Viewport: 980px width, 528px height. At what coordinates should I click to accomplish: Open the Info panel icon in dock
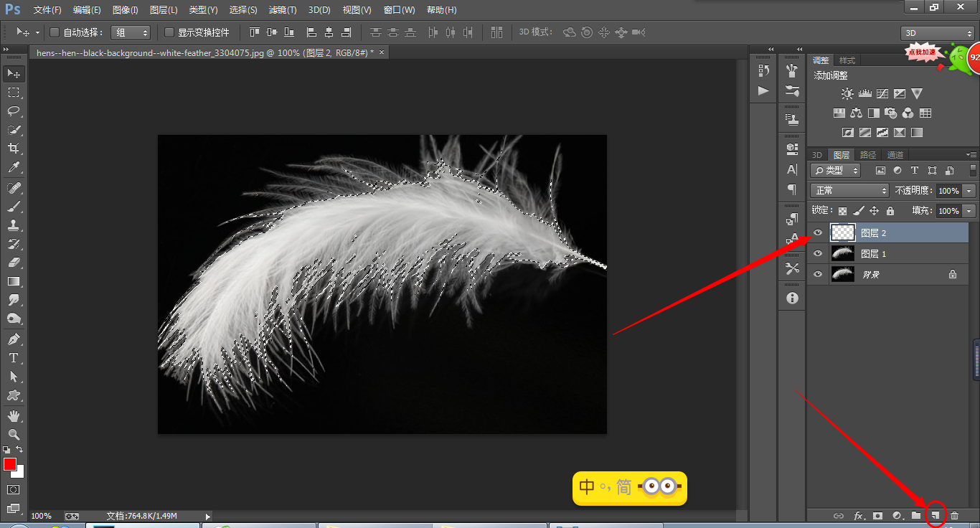(x=792, y=298)
